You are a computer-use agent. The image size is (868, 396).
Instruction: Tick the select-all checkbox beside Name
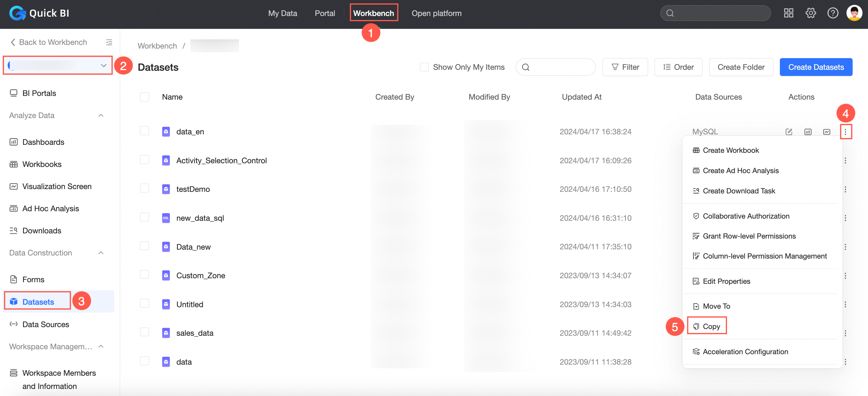145,97
